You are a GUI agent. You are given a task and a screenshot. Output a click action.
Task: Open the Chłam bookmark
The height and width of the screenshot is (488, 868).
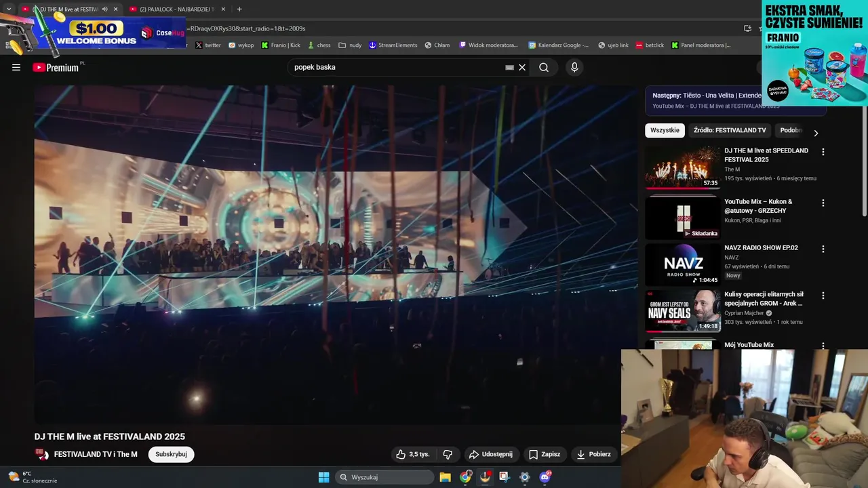437,45
